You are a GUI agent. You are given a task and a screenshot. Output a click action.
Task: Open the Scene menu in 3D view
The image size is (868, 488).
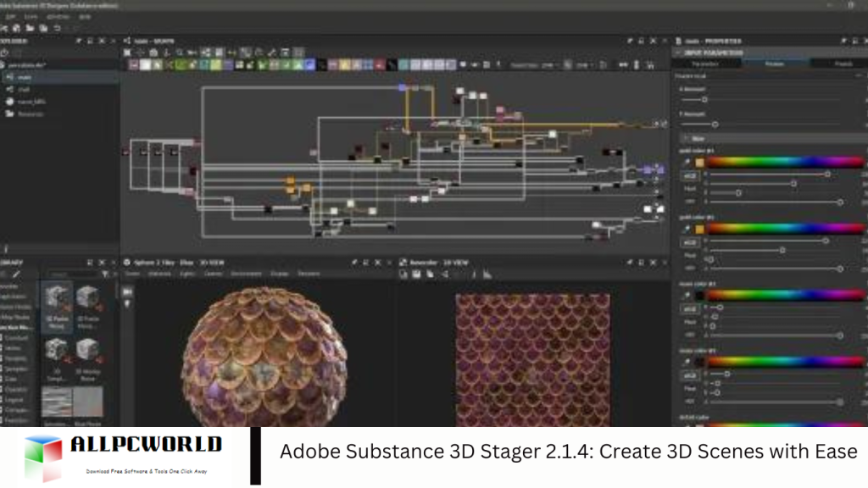click(131, 274)
